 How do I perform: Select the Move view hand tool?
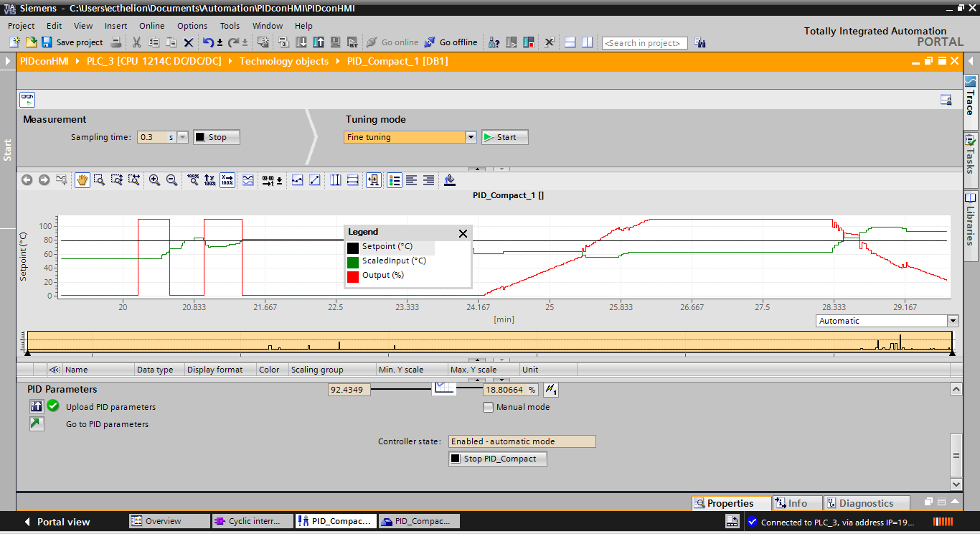point(82,180)
